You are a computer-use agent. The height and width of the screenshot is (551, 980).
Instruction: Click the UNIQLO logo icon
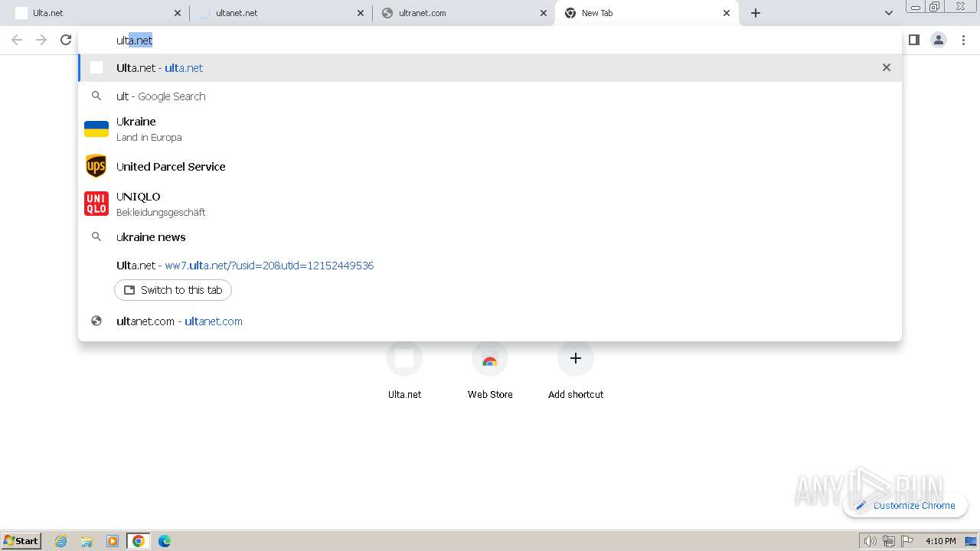point(96,204)
